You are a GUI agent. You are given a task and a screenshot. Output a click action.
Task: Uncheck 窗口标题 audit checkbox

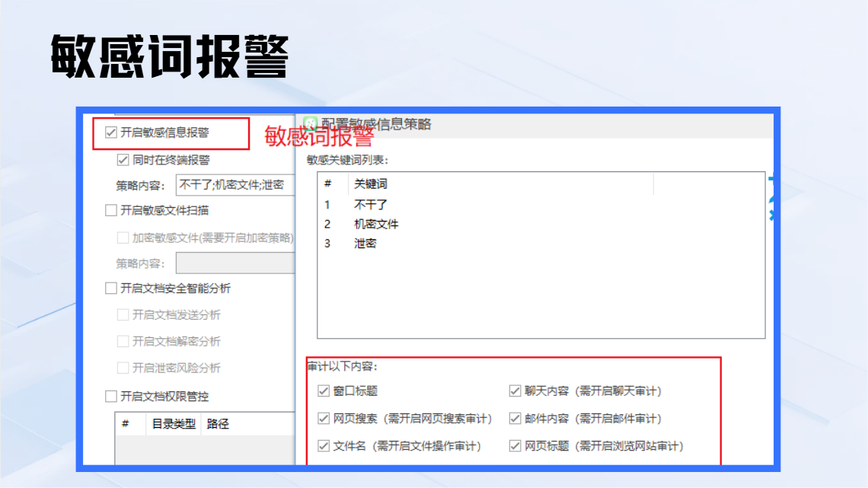(324, 391)
